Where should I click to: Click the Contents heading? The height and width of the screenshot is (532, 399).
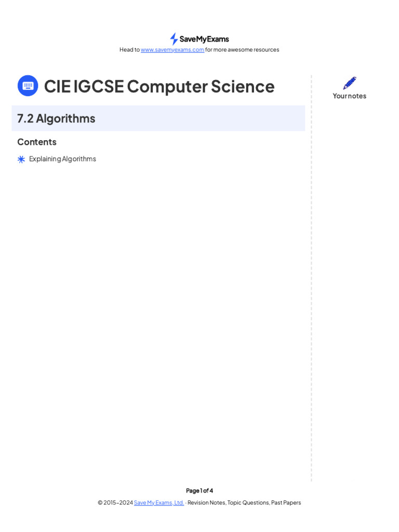(x=37, y=142)
